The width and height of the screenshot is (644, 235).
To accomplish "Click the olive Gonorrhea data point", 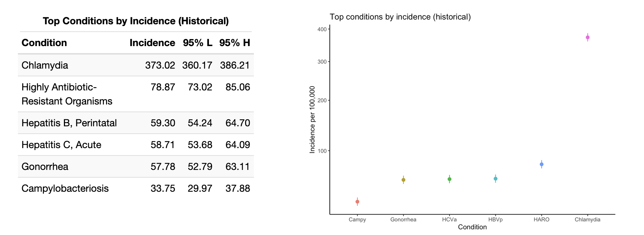I will pos(403,180).
